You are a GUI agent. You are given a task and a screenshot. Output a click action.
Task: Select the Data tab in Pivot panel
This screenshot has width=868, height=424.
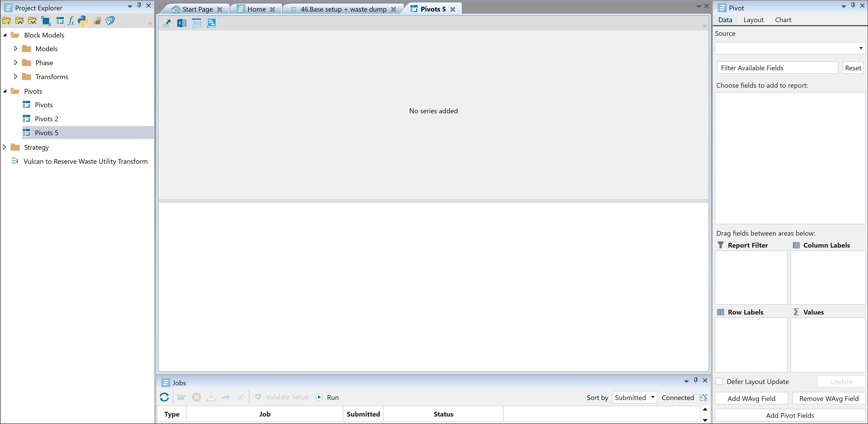coord(725,20)
